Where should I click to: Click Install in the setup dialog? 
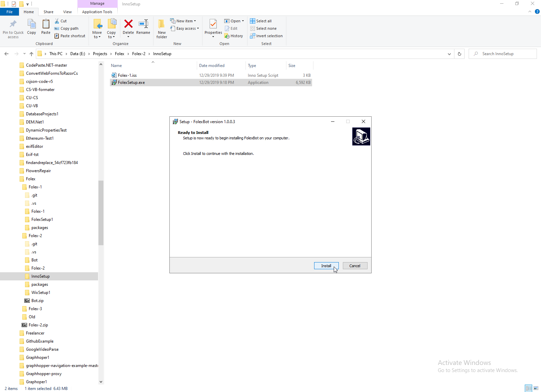pyautogui.click(x=326, y=266)
